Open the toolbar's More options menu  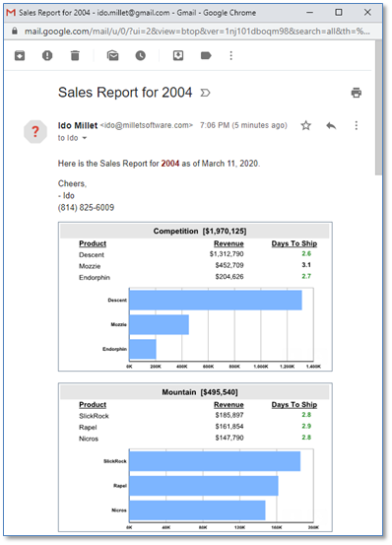click(231, 55)
